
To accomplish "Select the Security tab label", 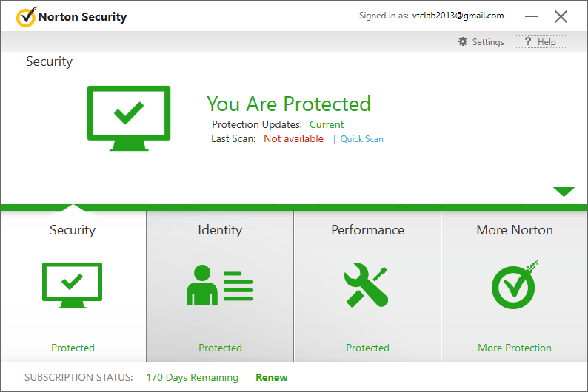I will click(x=73, y=230).
